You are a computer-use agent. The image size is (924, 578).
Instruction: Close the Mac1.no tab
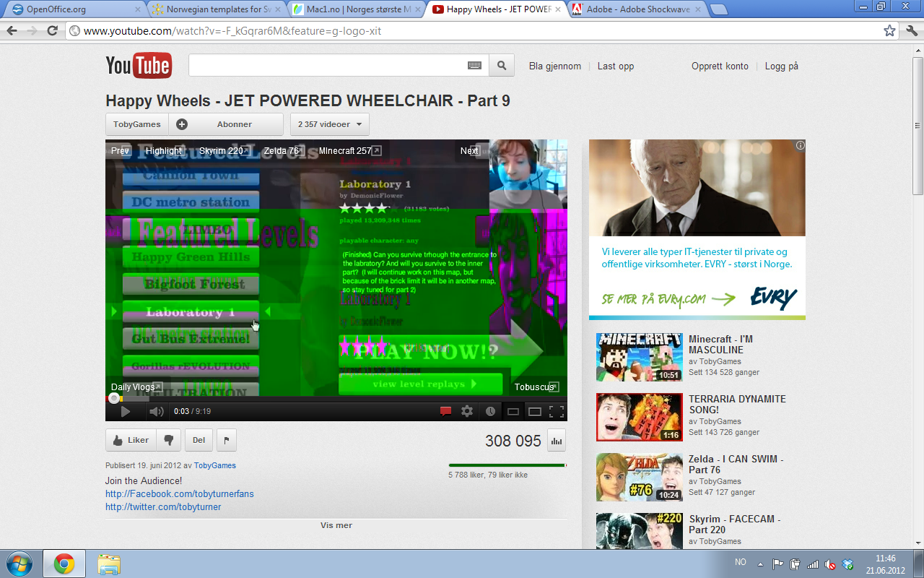pos(417,9)
